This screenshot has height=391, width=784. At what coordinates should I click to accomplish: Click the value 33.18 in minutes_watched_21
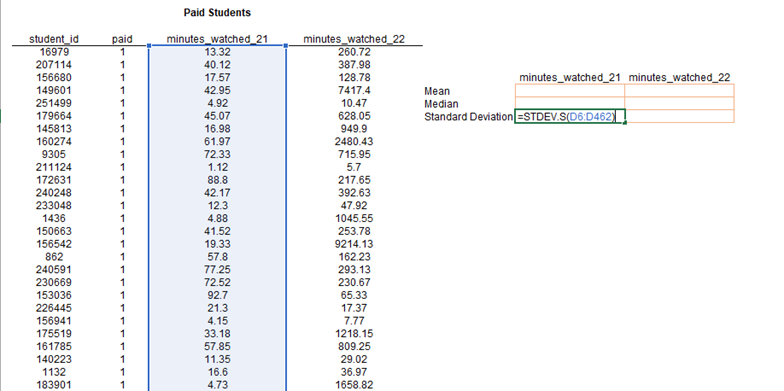point(217,334)
